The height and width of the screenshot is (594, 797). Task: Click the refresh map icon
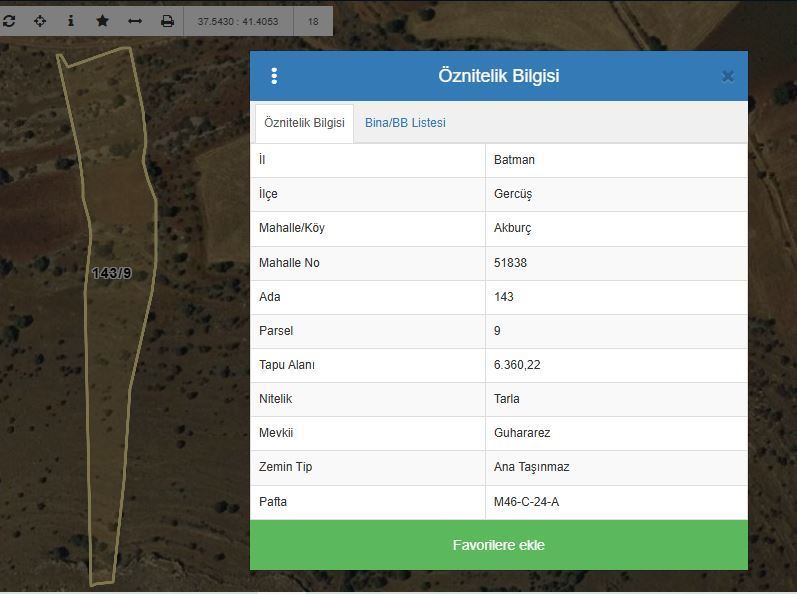(x=9, y=21)
